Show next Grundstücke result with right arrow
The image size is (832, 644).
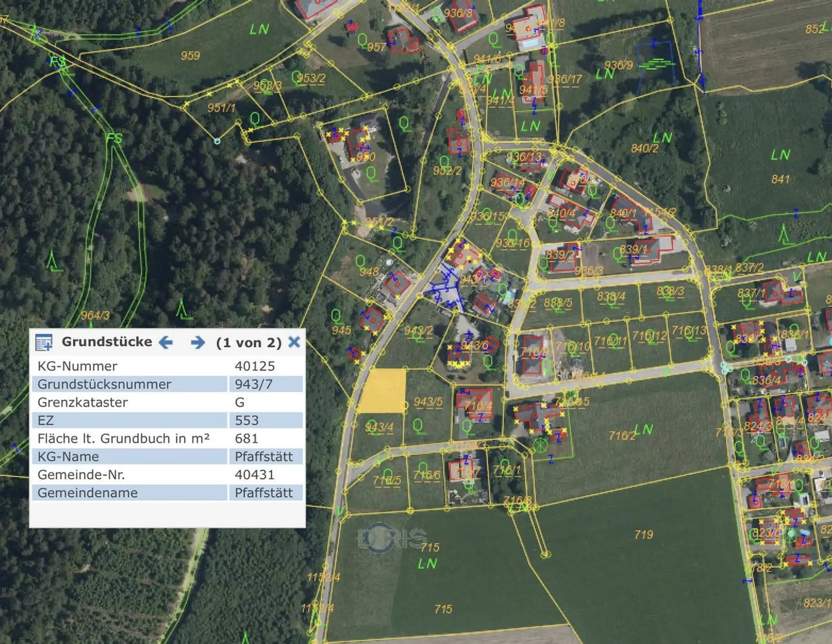coord(198,342)
